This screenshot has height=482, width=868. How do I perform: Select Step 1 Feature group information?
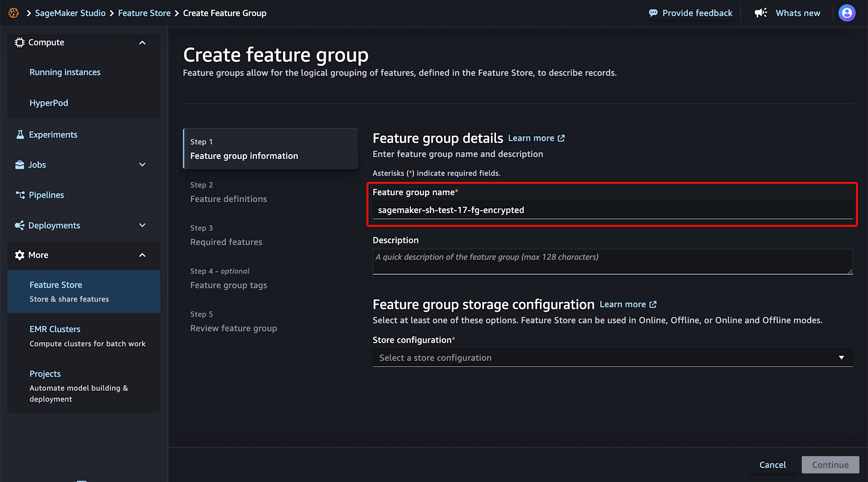(270, 149)
